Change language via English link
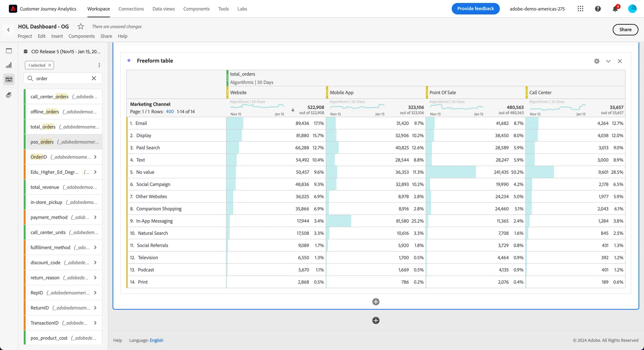Screen dimensions: 644x350 click(156, 340)
